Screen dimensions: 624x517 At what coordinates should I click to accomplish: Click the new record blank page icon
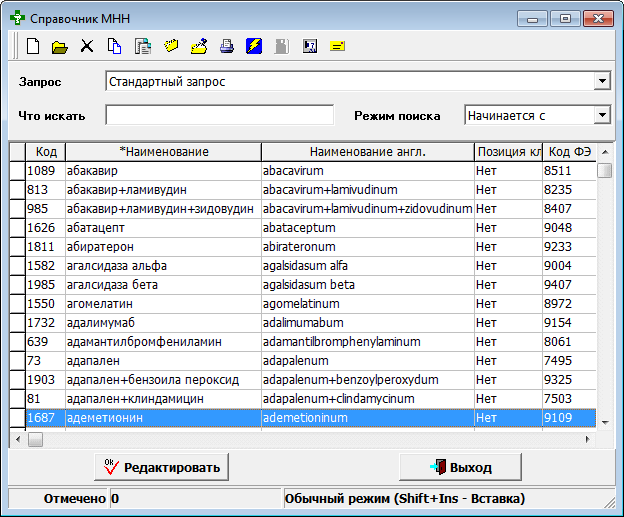33,46
